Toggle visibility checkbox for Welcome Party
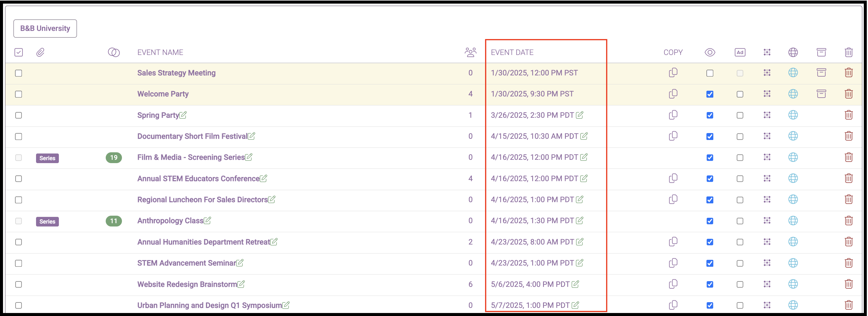The image size is (868, 316). point(710,94)
